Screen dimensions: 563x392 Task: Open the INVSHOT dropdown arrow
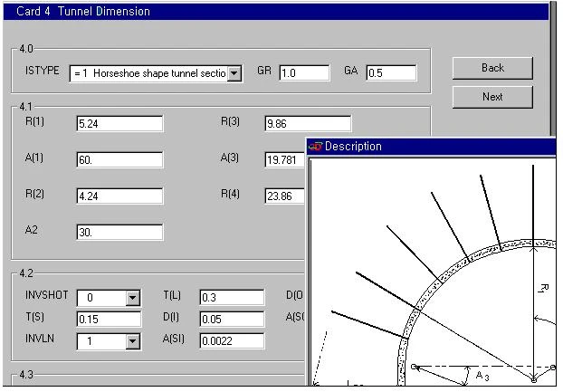coord(132,298)
